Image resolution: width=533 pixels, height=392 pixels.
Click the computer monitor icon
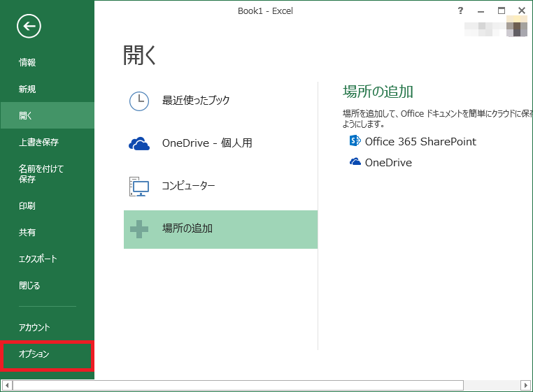[139, 186]
